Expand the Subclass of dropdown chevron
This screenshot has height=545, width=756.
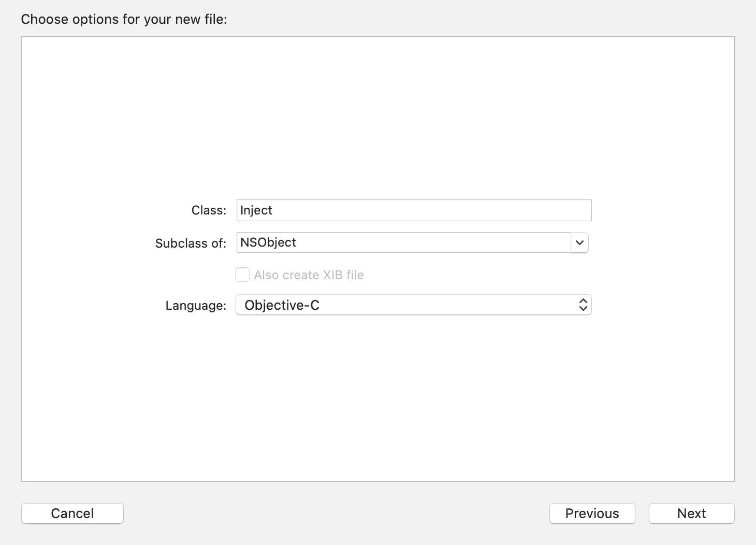click(579, 242)
